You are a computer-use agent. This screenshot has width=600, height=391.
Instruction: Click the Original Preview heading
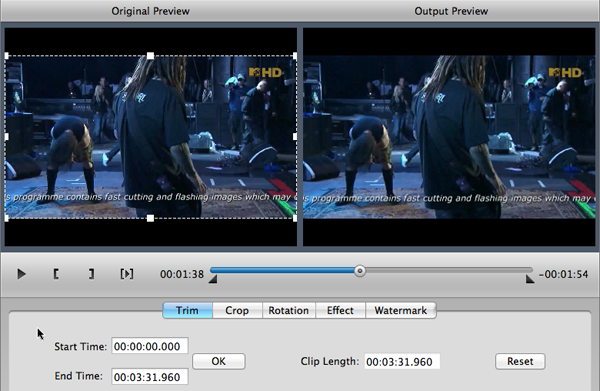point(150,11)
